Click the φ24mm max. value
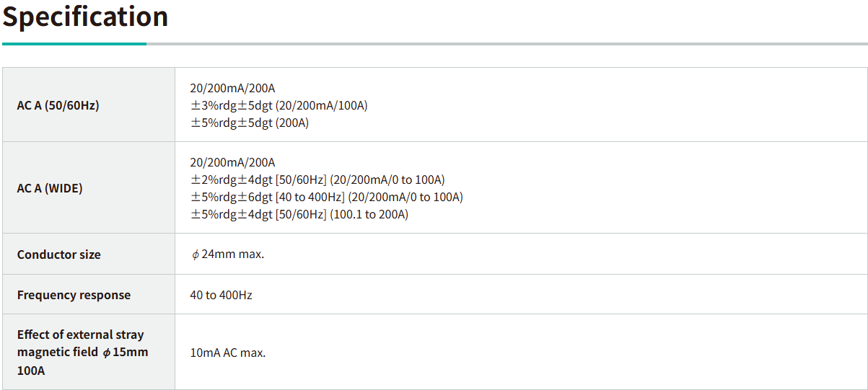Image resolution: width=868 pixels, height=390 pixels. [x=228, y=254]
